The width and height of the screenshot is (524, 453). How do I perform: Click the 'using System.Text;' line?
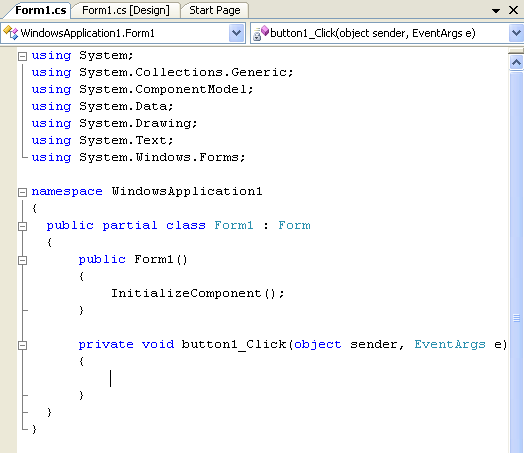pos(102,141)
